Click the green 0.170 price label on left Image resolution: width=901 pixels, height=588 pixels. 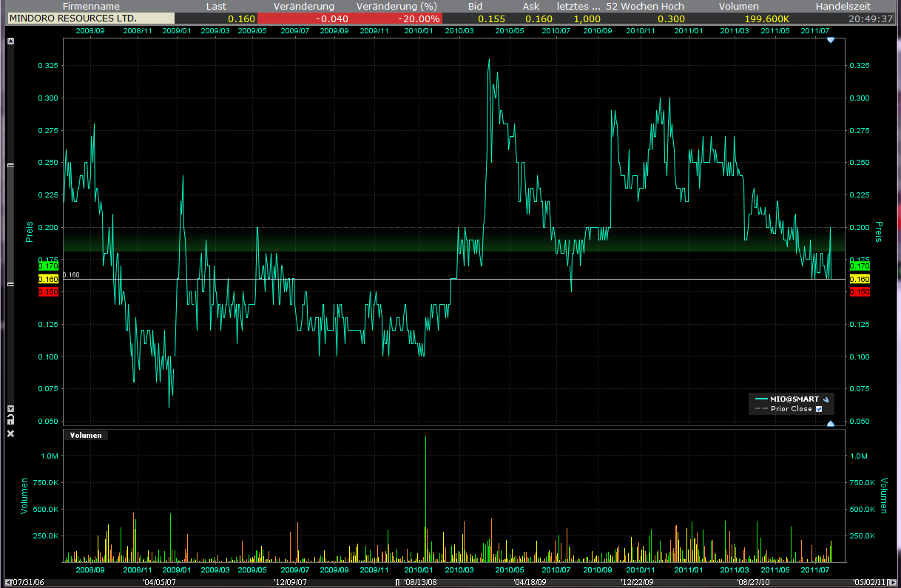[x=47, y=266]
